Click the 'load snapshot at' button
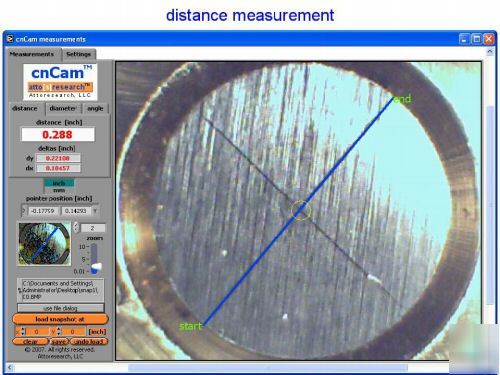Image resolution: width=500 pixels, height=375 pixels. coord(60,319)
